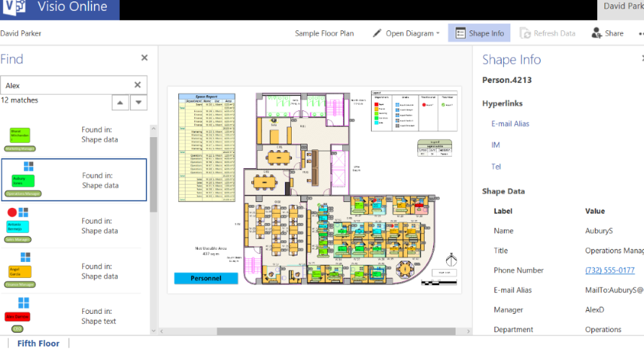Click phone number (732) 555-0177 link
The image size is (644, 350).
point(609,270)
